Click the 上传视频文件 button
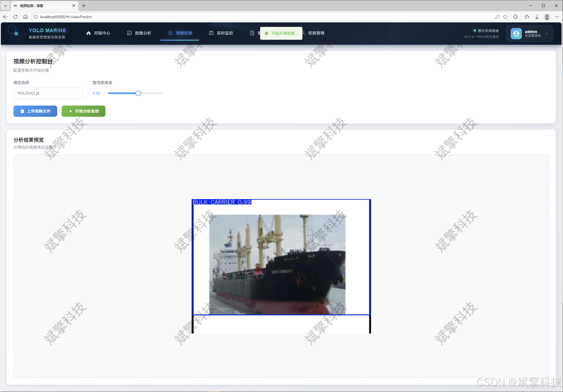This screenshot has width=563, height=392. (35, 111)
